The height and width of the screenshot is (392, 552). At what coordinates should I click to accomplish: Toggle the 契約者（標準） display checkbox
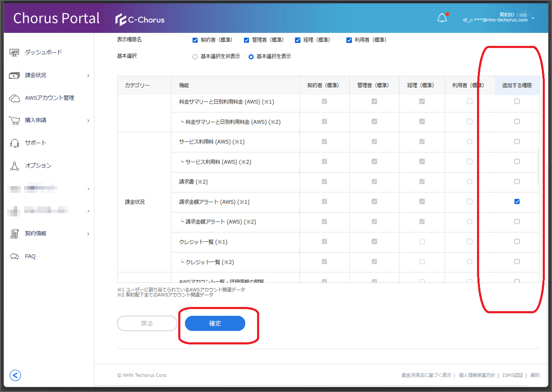point(195,40)
